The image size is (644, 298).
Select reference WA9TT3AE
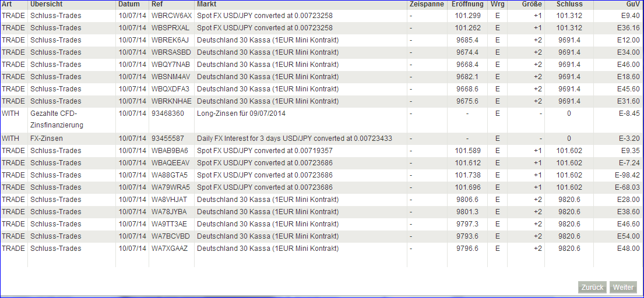pyautogui.click(x=169, y=224)
